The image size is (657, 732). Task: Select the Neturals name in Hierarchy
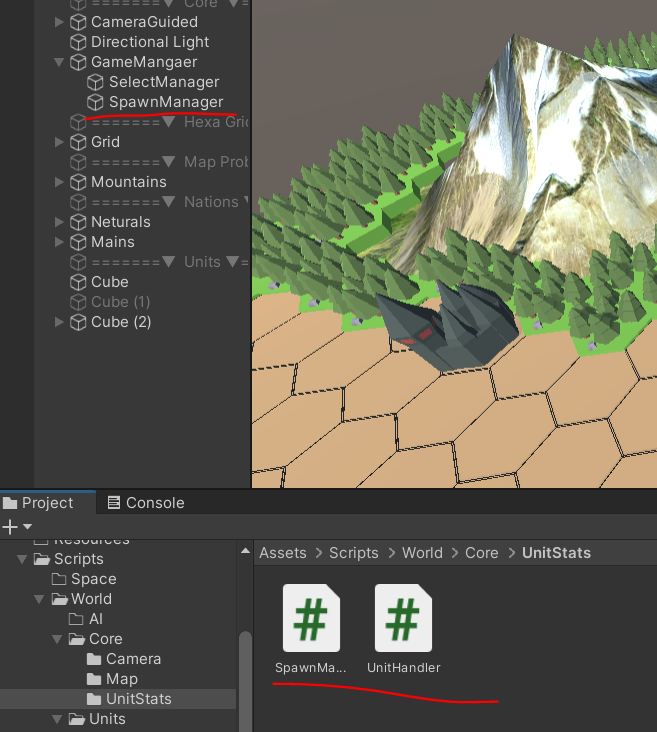pyautogui.click(x=120, y=222)
